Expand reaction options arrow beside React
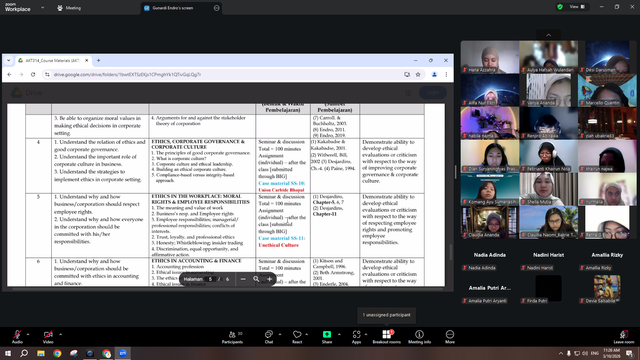The width and height of the screenshot is (640, 360). 307,334
